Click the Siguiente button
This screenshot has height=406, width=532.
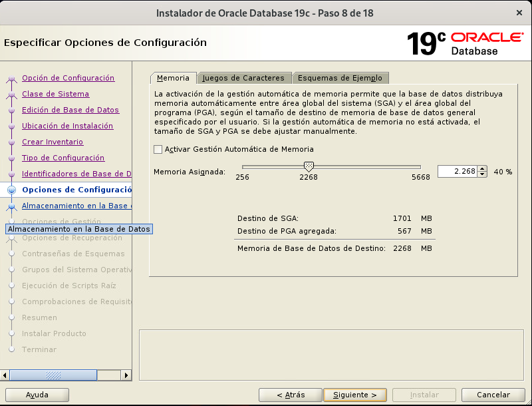coord(354,395)
